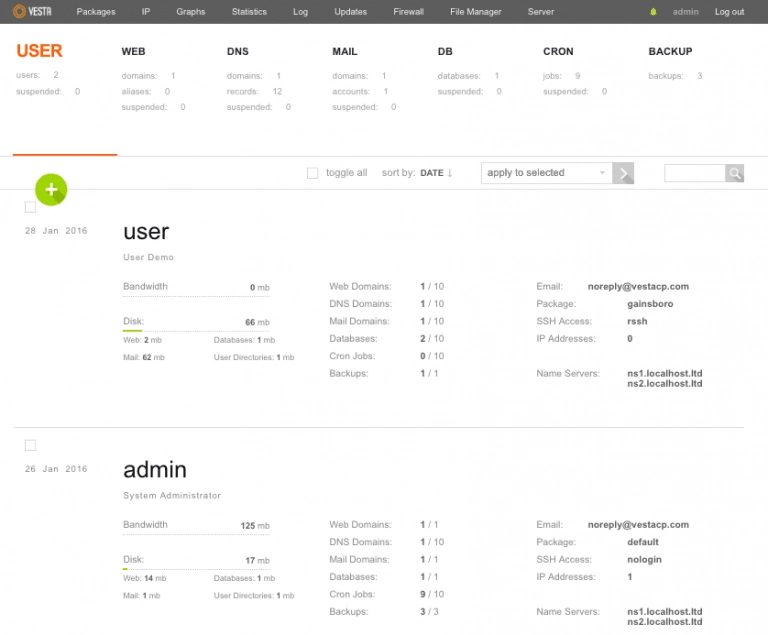768x635 pixels.
Task: Open the sort by DATE selector
Action: pos(432,173)
